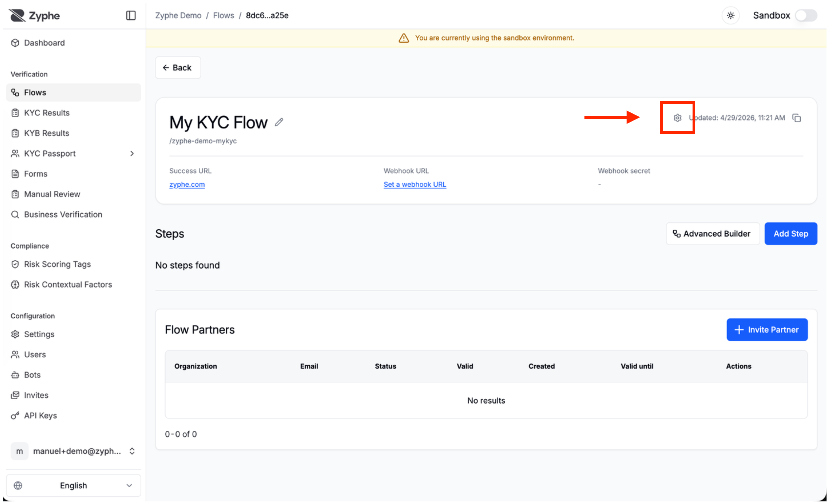Toggle the light theme sun icon
Image resolution: width=829 pixels, height=504 pixels.
[x=730, y=15]
